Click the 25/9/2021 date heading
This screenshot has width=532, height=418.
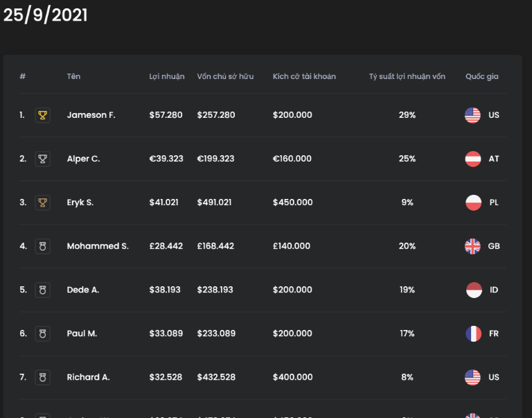46,15
